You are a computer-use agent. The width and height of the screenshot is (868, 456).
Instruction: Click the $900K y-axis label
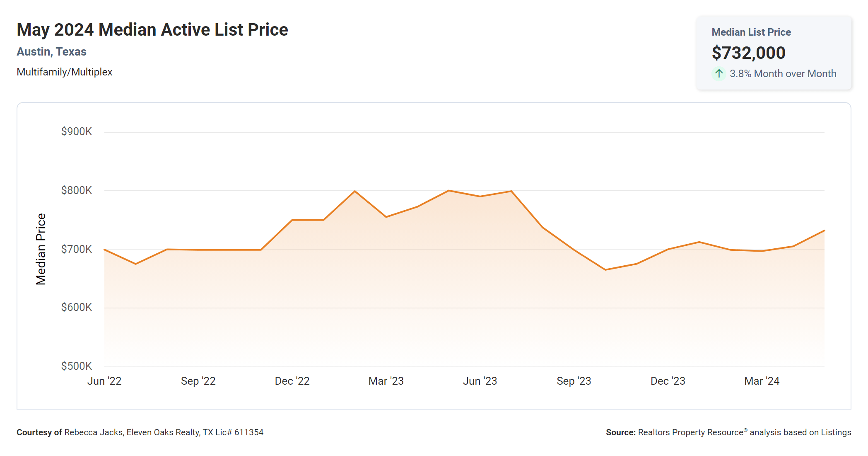(76, 131)
